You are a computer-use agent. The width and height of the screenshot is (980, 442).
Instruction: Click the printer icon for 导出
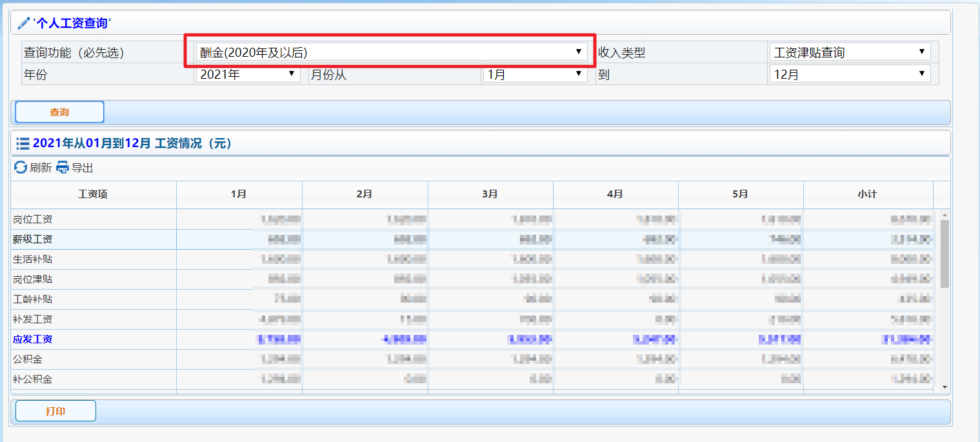(x=63, y=168)
